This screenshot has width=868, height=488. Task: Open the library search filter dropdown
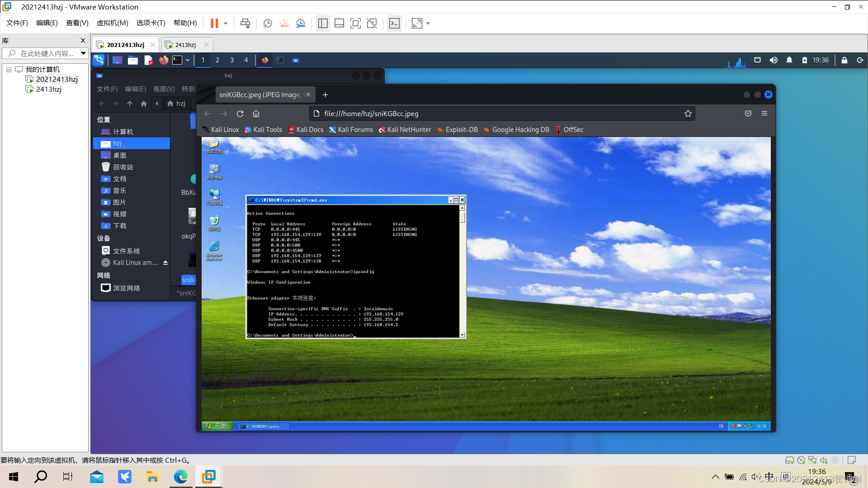pos(83,53)
